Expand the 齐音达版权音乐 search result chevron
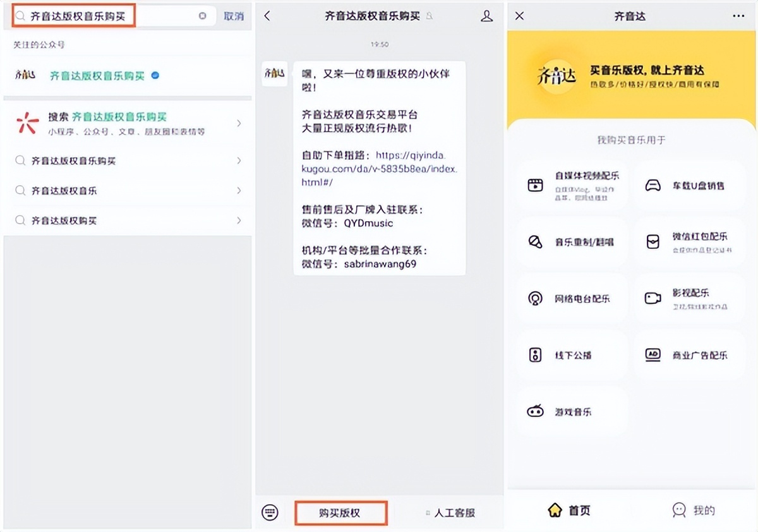Viewport: 758px width, 532px height. pyautogui.click(x=239, y=190)
